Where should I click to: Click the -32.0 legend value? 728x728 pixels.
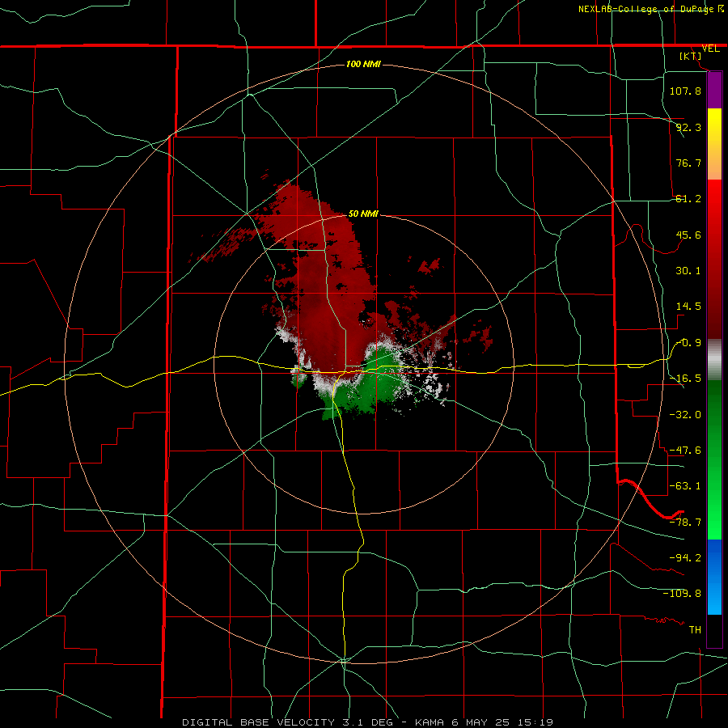685,415
